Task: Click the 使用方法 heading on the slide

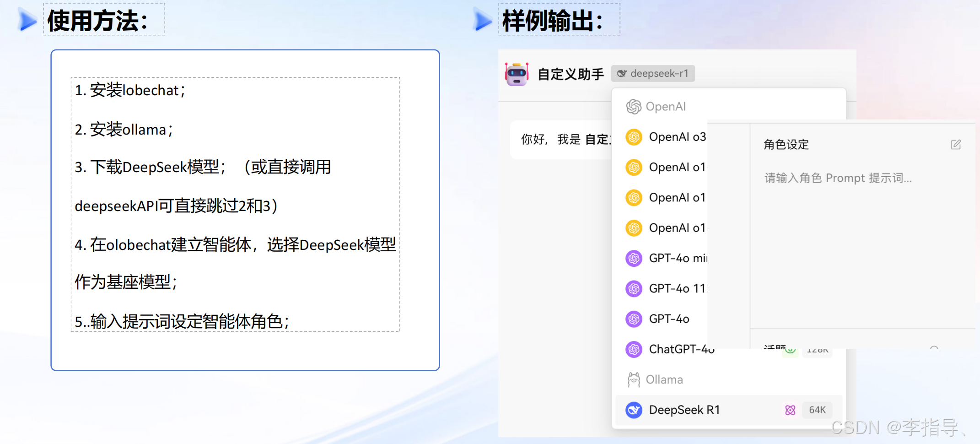Action: click(x=97, y=21)
